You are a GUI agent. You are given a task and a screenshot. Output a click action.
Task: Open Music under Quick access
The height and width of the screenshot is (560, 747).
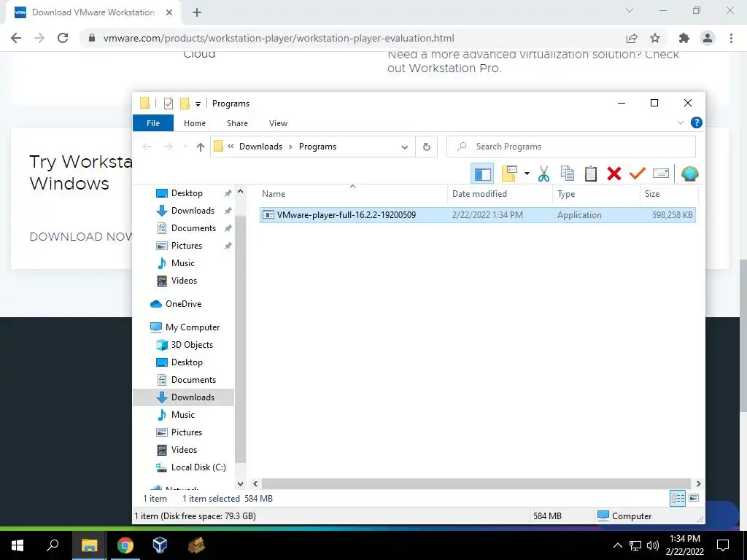coord(183,263)
